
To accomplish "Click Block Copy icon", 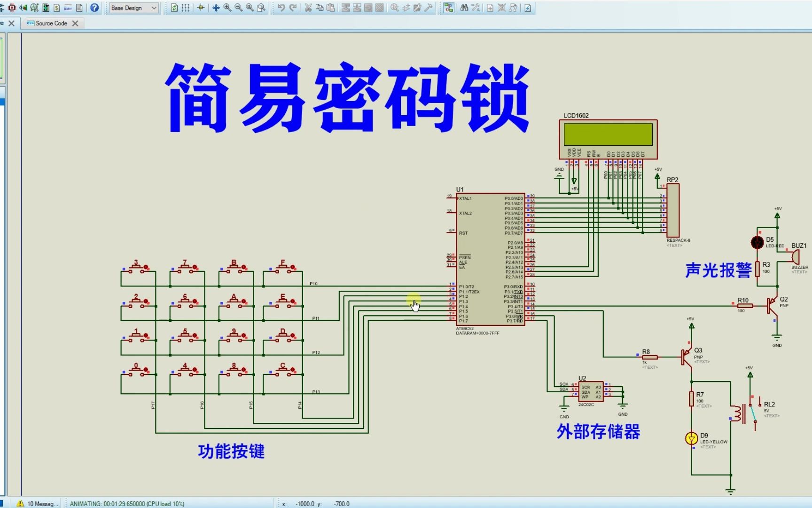I will (x=346, y=8).
